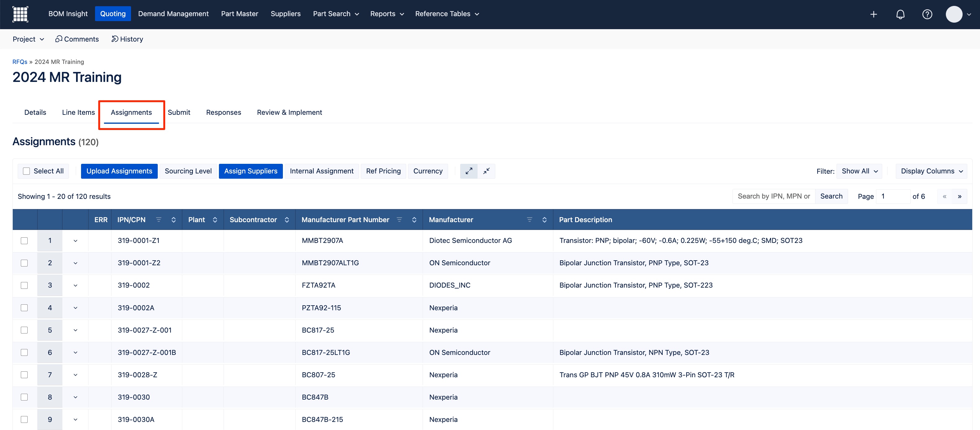The height and width of the screenshot is (430, 980).
Task: Sort by Manufacturer Part Number arrows
Action: coord(414,220)
